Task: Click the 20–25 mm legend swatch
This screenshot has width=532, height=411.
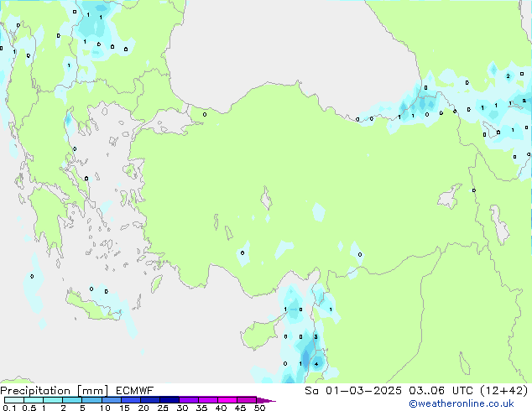Action: coord(149,400)
